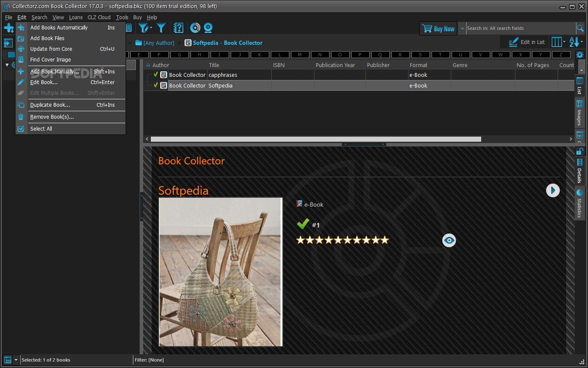The image size is (588, 368).
Task: Click the Add Book Files menu icon
Action: point(21,38)
